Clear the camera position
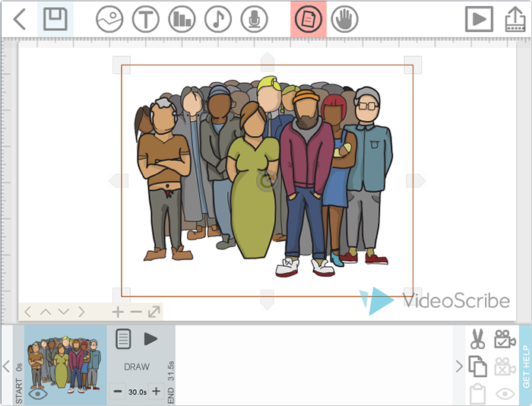The image size is (532, 406). pos(505,366)
